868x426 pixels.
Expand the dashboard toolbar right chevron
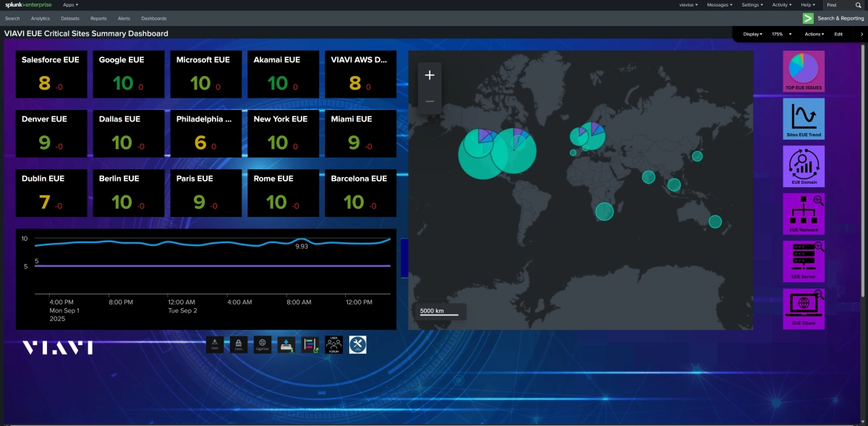[861, 34]
